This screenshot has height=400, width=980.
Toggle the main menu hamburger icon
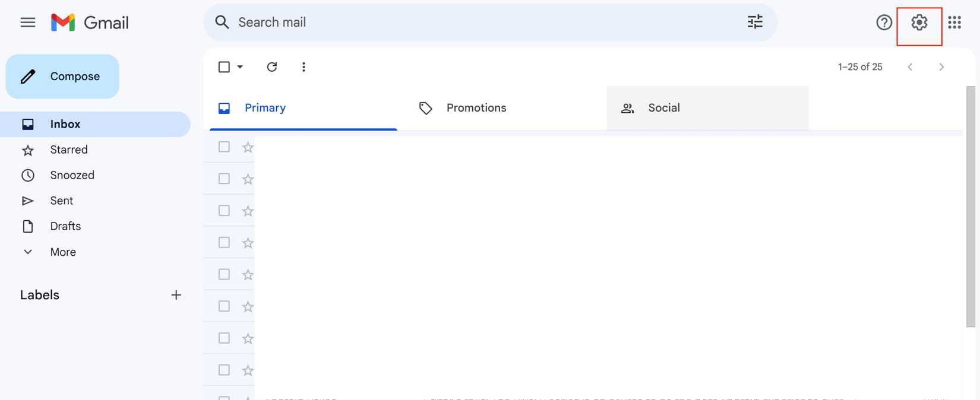28,23
